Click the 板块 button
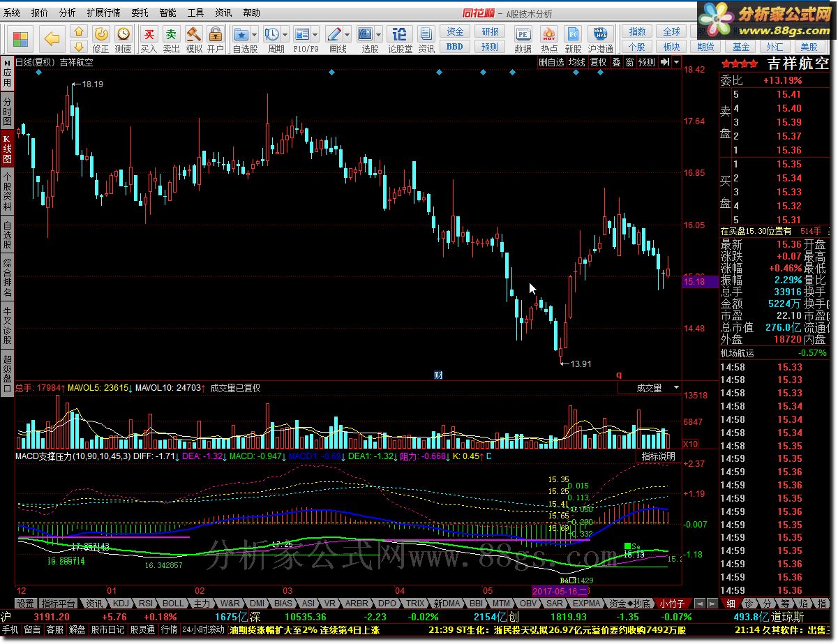The width and height of the screenshot is (838, 644). [x=671, y=47]
